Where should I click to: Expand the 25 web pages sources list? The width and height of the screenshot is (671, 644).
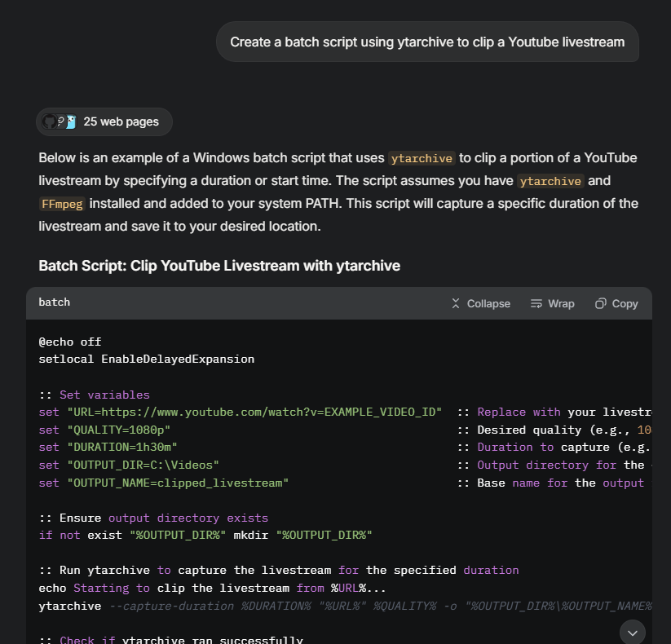pyautogui.click(x=121, y=121)
